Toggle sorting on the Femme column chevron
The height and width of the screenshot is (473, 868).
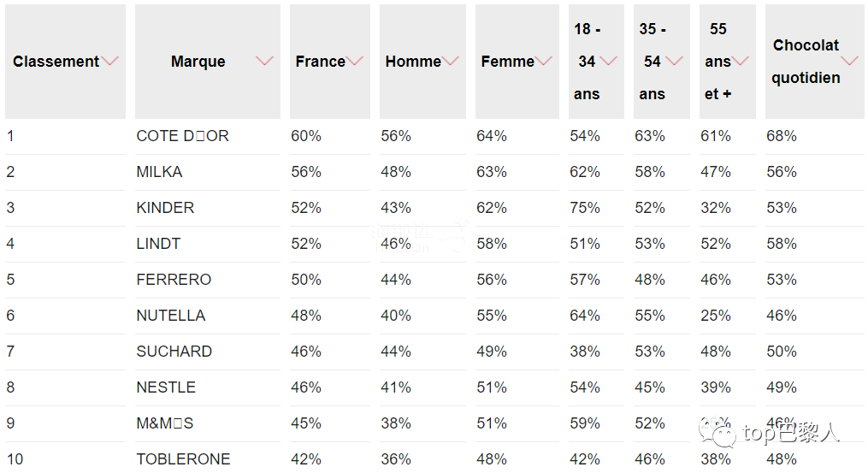(x=544, y=61)
